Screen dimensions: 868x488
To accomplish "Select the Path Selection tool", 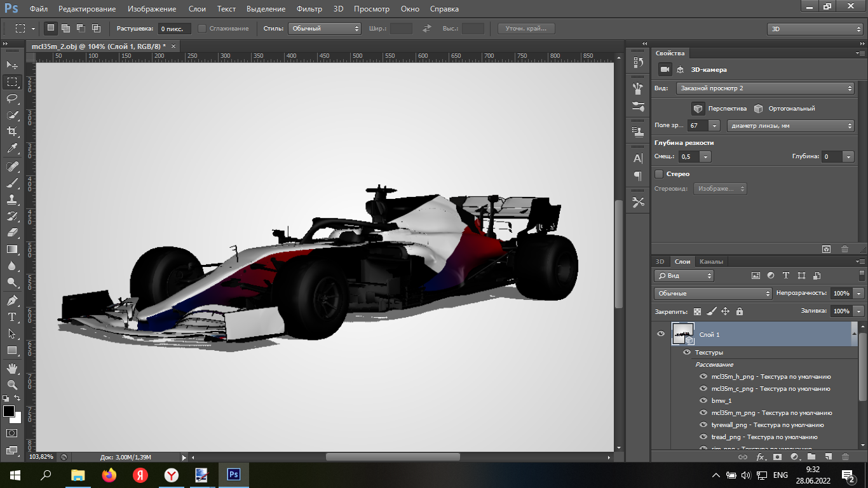I will pyautogui.click(x=12, y=333).
